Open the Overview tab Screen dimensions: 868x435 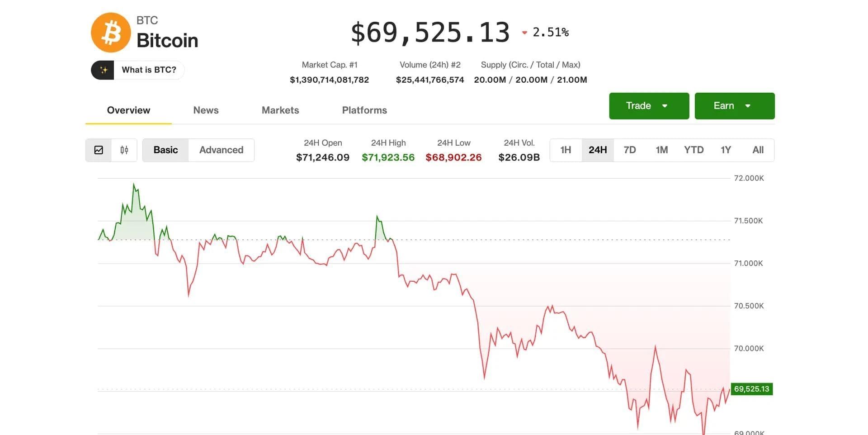coord(128,110)
